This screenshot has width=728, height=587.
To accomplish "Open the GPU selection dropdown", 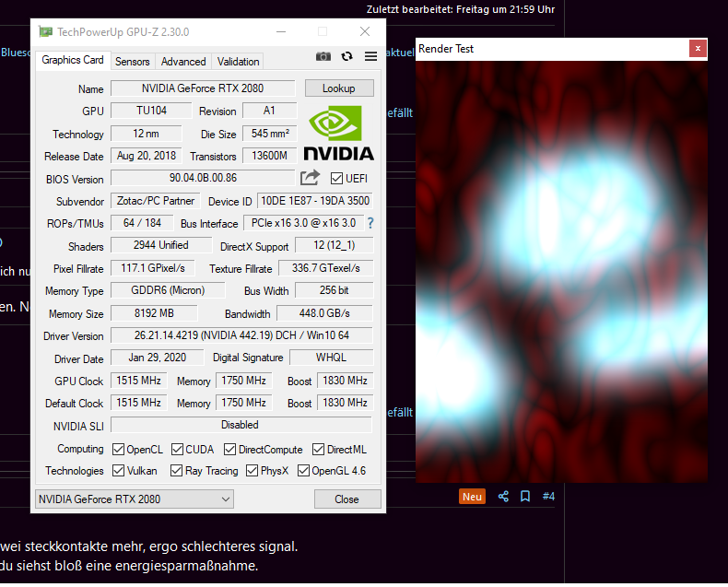I will point(135,499).
